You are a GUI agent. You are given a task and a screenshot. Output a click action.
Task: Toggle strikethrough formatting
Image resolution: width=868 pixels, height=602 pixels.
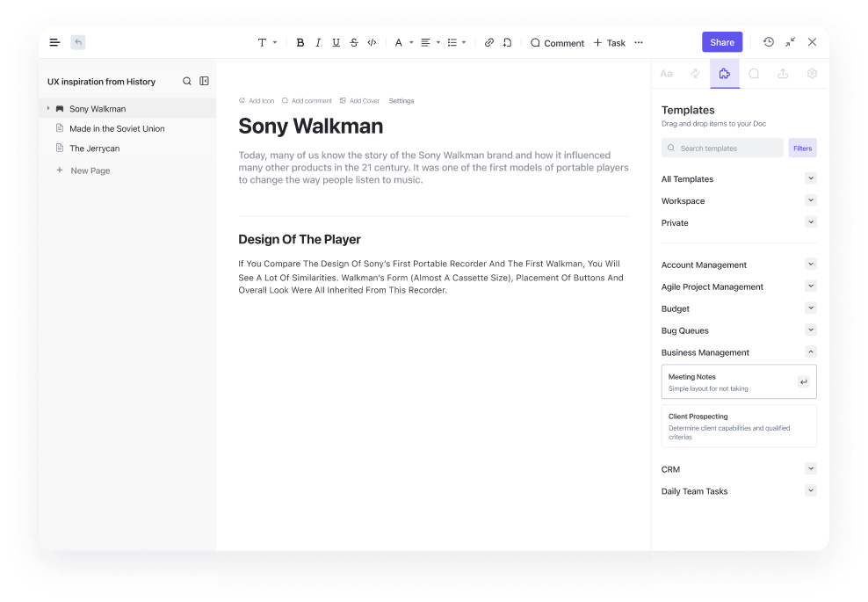pos(354,43)
